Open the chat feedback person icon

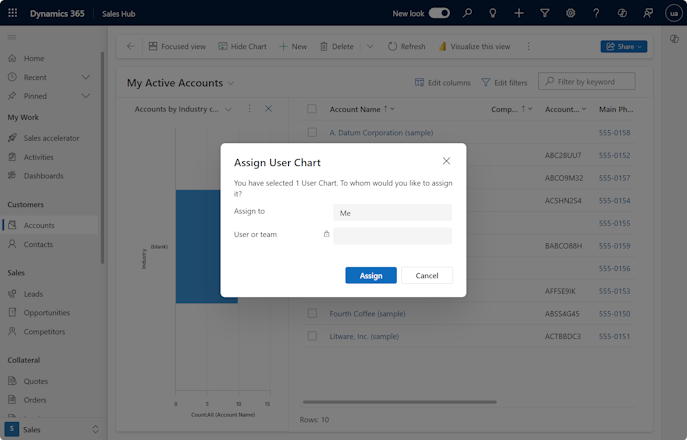[648, 13]
